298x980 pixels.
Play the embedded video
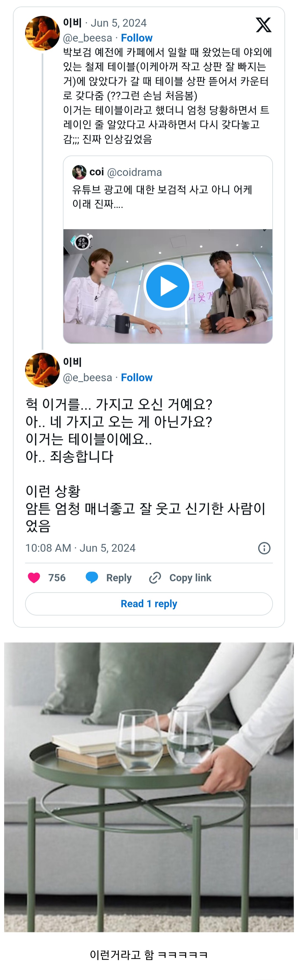(167, 286)
